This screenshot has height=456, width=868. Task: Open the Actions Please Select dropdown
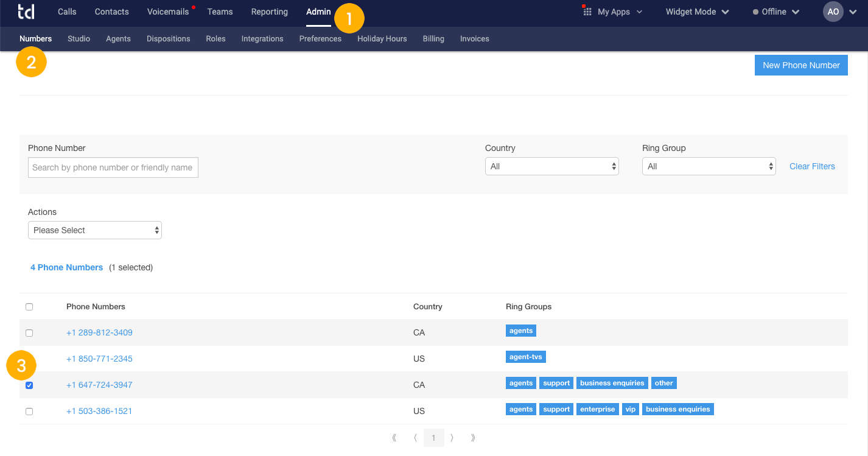[x=95, y=230]
